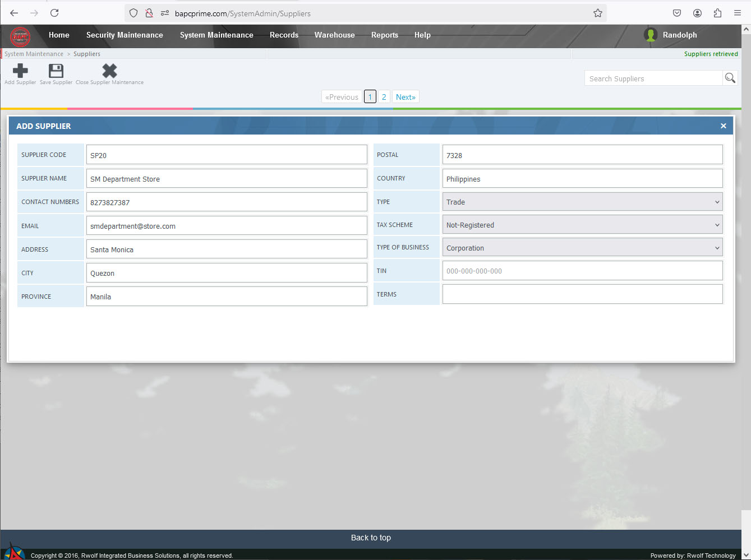Screen dimensions: 751x560
Task: Open the Tax Scheme dropdown
Action: pyautogui.click(x=582, y=225)
